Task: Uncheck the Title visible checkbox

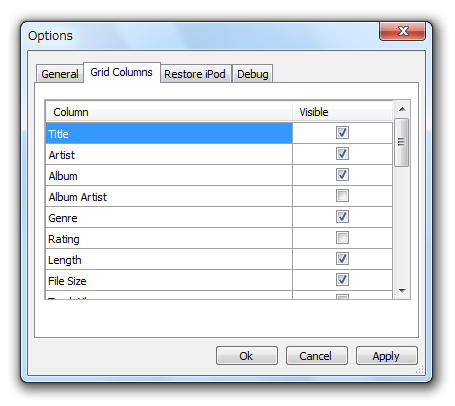Action: coord(342,133)
